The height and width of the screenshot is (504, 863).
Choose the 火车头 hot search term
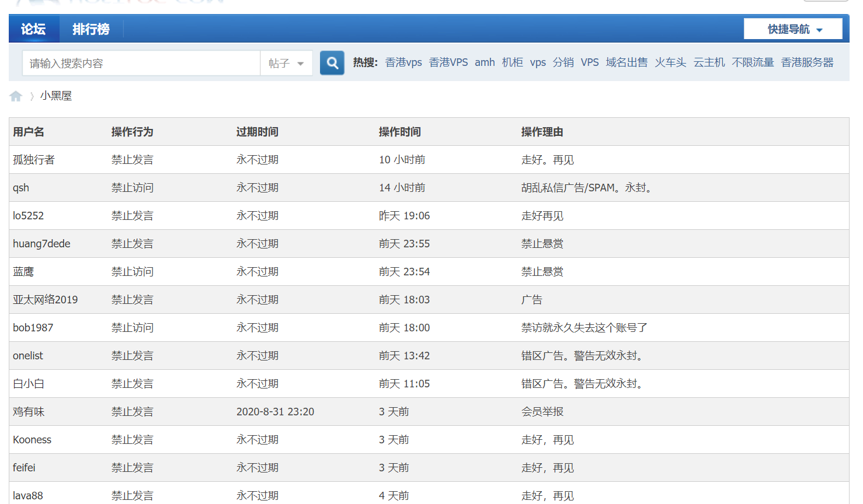[670, 62]
